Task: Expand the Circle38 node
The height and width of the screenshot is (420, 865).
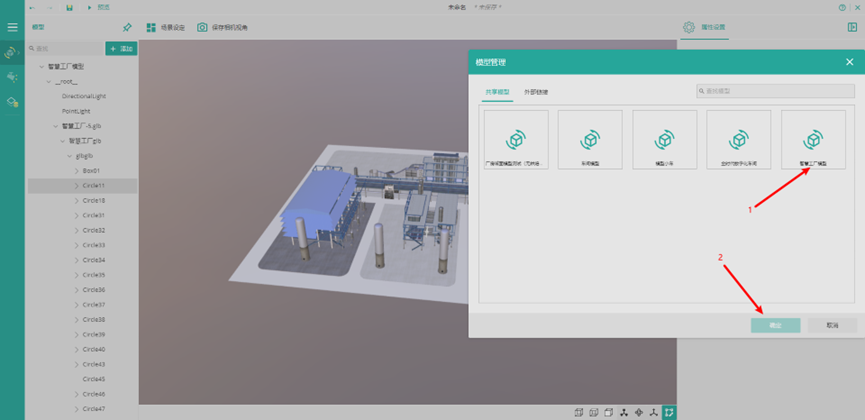Action: 77,320
